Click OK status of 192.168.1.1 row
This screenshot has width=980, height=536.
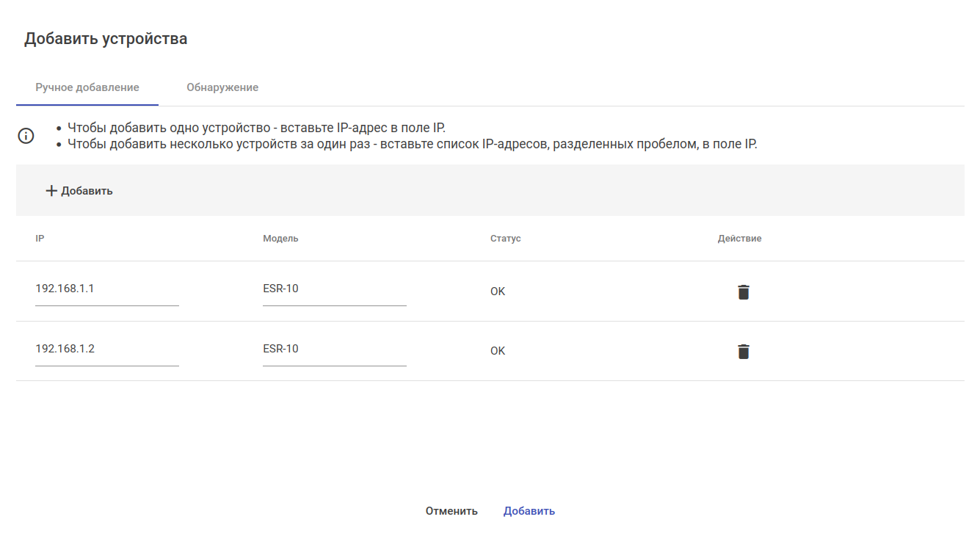498,291
